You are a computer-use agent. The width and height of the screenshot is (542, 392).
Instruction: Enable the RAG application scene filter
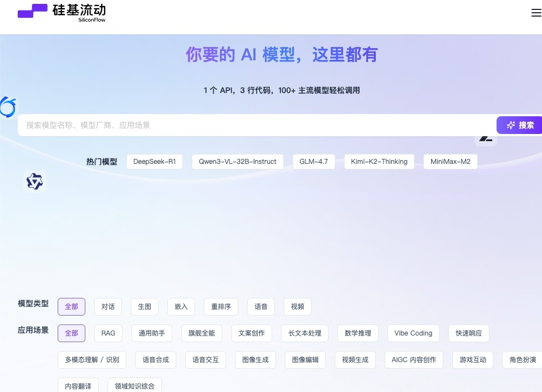point(108,333)
